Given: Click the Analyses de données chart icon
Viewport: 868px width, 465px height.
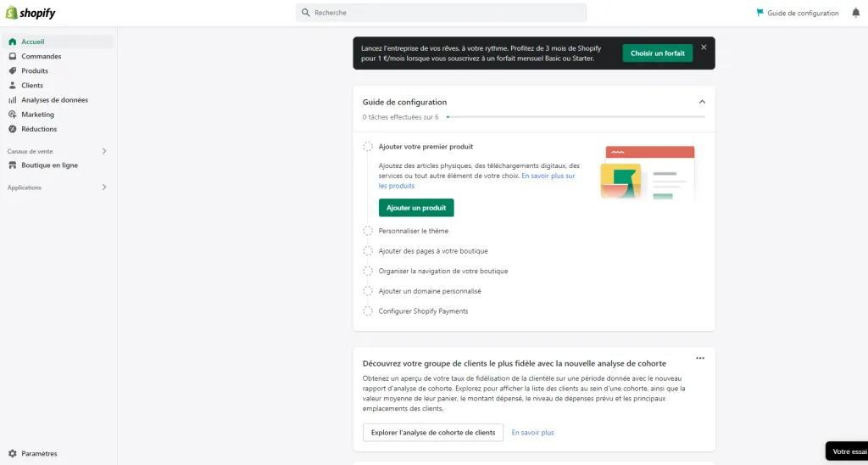Looking at the screenshot, I should 12,100.
